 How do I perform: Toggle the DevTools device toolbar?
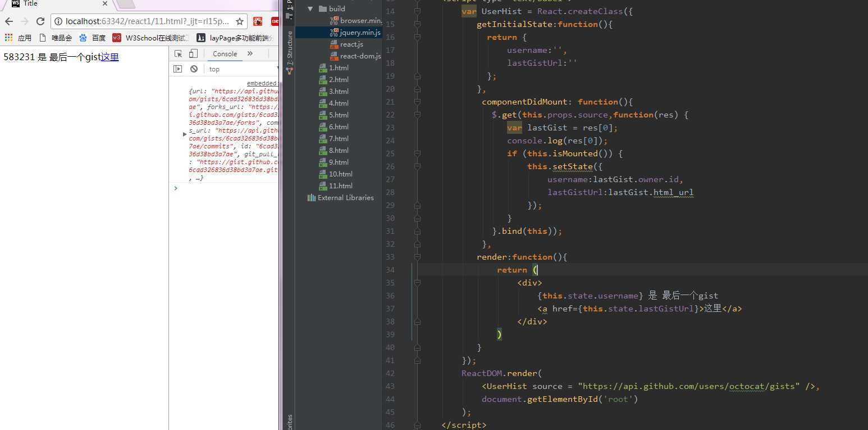click(193, 54)
